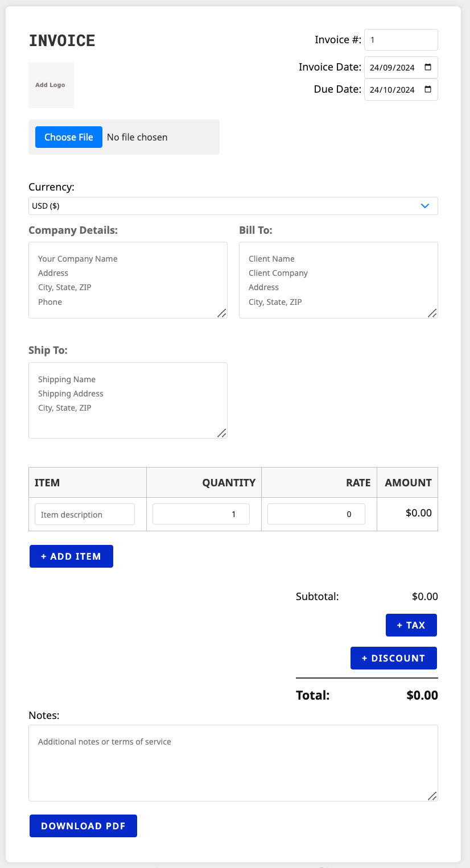Open the Due Date calendar picker icon
Screen dimensions: 470x868
click(x=428, y=89)
